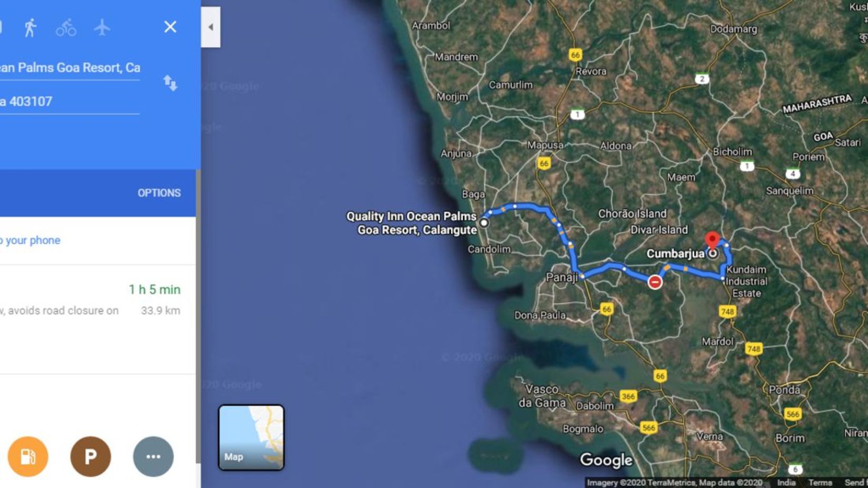
Task: Open route OPTIONS
Action: [x=159, y=193]
